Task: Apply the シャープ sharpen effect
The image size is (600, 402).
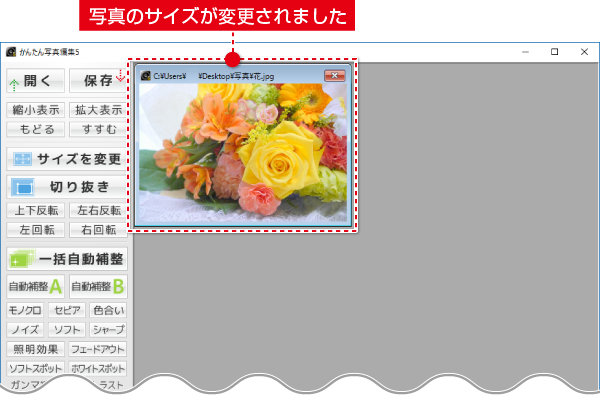Action: pyautogui.click(x=108, y=330)
